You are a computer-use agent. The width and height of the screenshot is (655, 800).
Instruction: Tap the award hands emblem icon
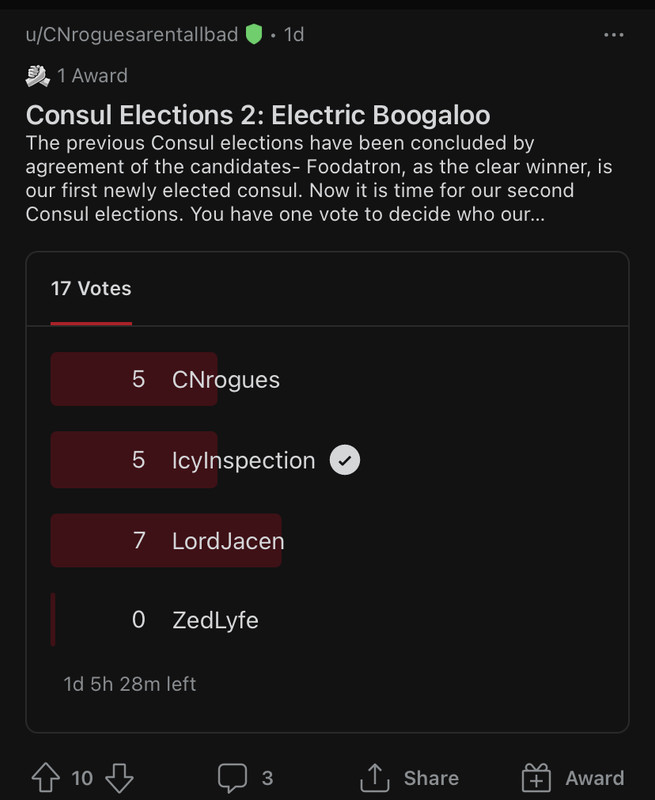pos(38,76)
